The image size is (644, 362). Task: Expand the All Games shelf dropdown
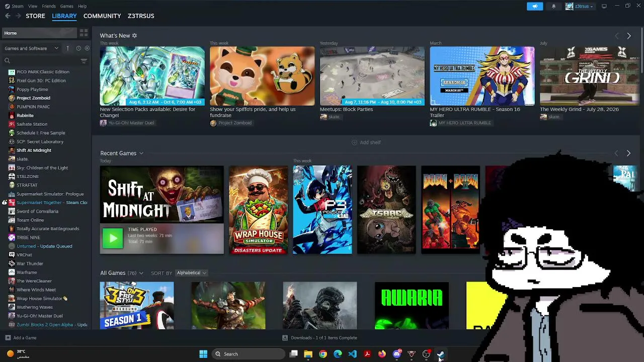tap(141, 273)
